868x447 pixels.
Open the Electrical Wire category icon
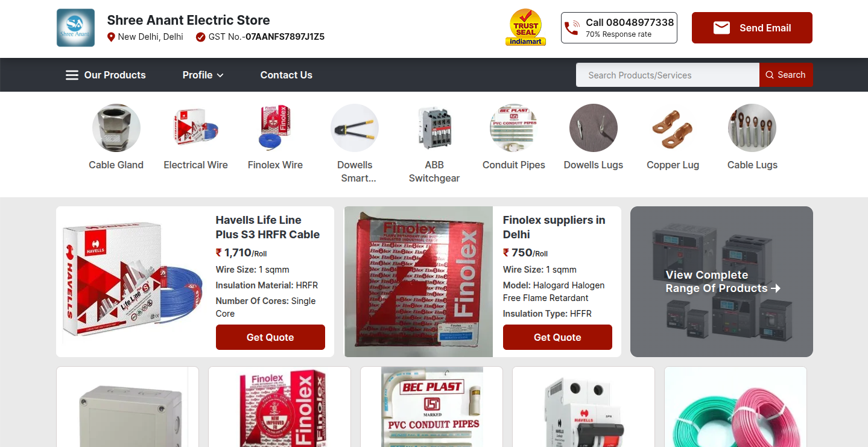click(x=196, y=128)
